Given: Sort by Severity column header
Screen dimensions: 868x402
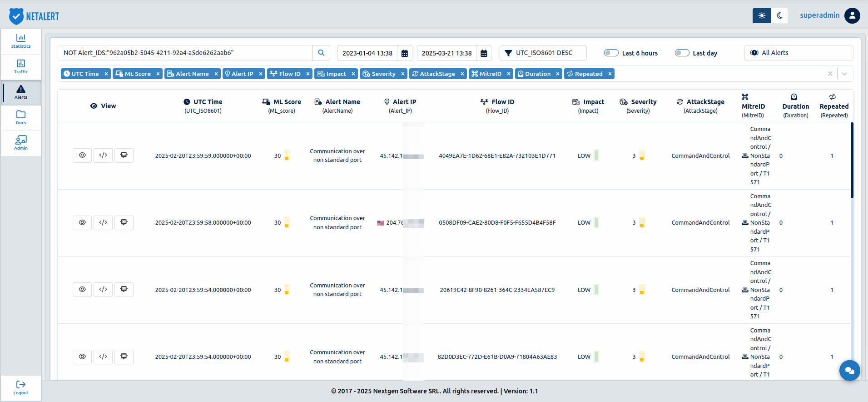Looking at the screenshot, I should click(x=638, y=106).
